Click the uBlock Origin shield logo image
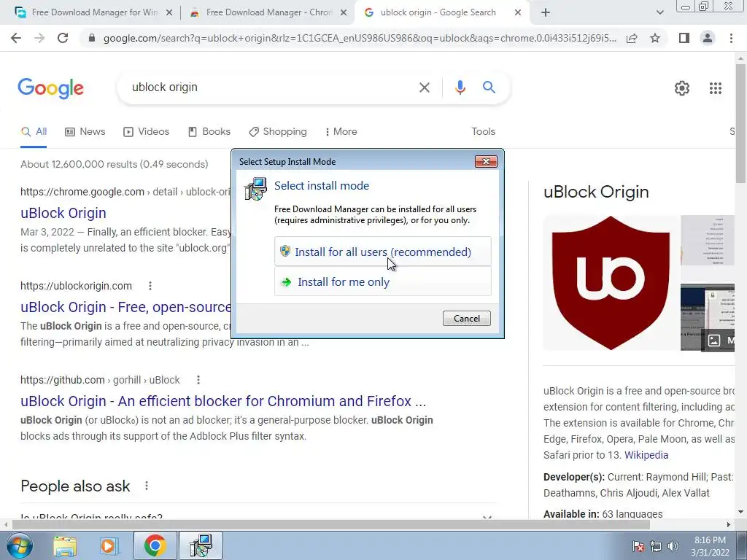 coord(611,283)
